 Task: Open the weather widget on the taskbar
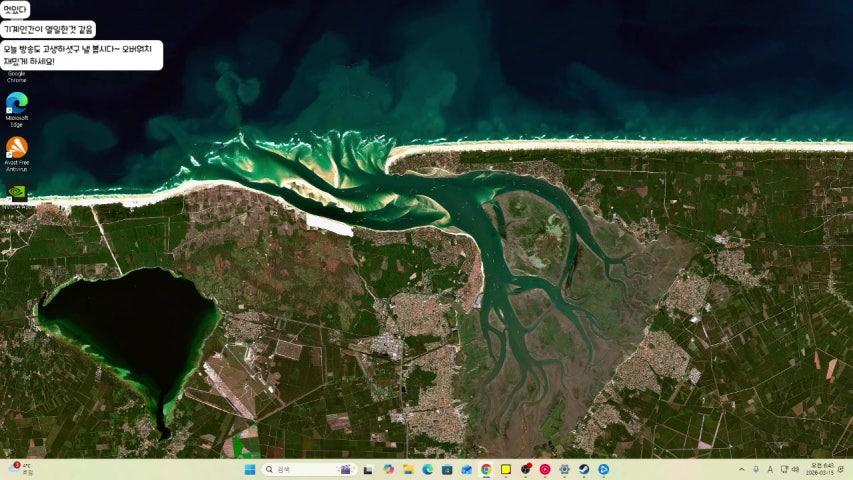20,469
